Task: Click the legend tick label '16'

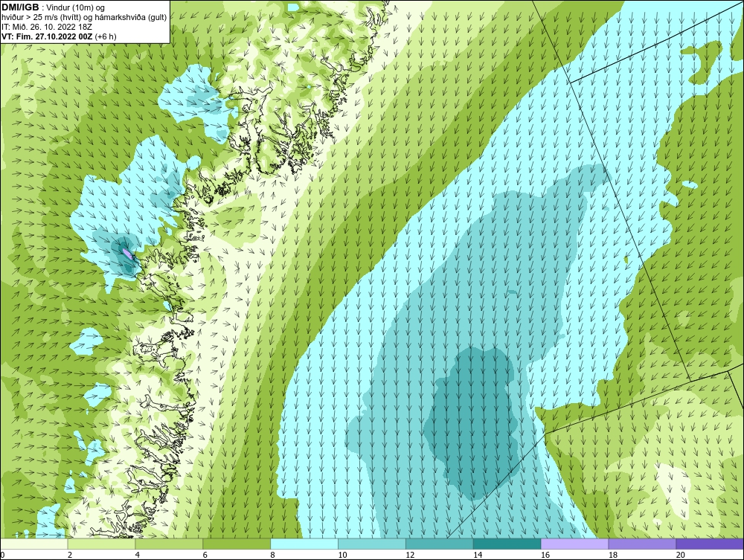Action: 545,555
